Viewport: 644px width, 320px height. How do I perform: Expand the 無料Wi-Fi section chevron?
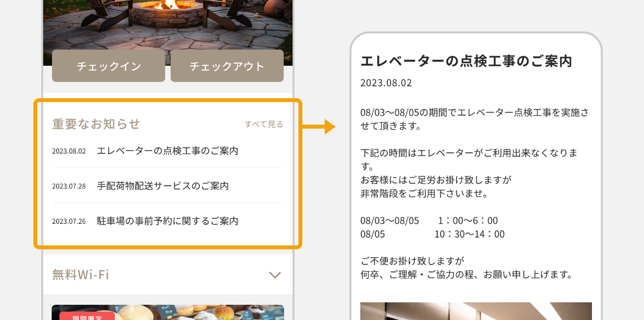tap(275, 275)
